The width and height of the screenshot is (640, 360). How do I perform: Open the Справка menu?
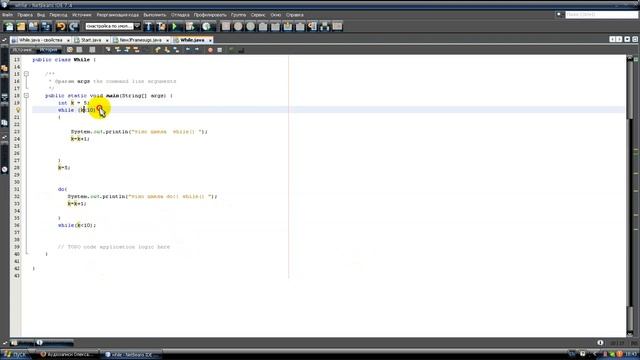294,15
